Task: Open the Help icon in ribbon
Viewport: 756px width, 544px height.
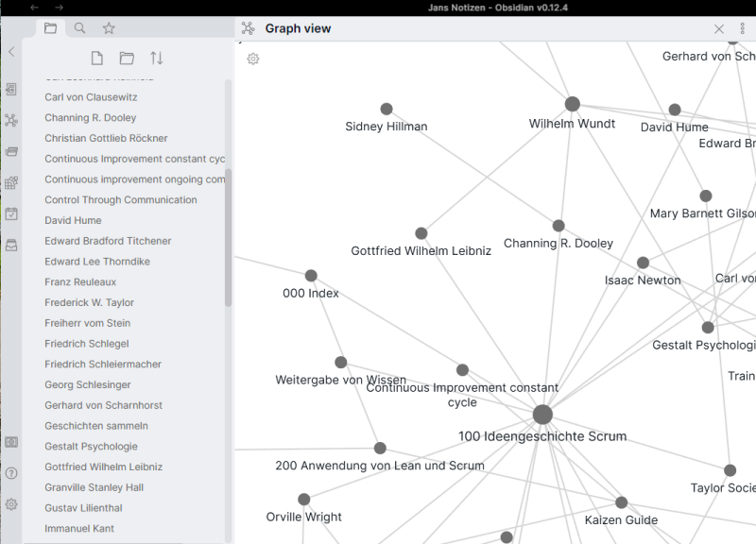Action: [11, 473]
